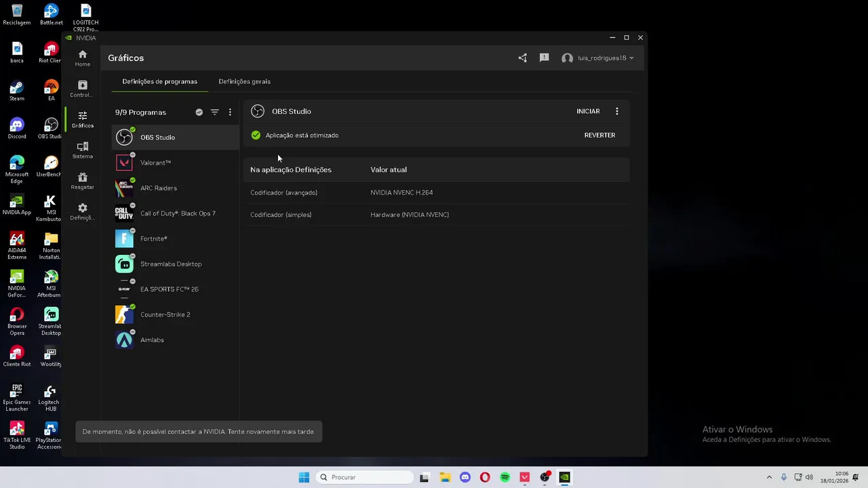The image size is (868, 488).
Task: Open Reciclagem desktop icon
Action: 17,15
